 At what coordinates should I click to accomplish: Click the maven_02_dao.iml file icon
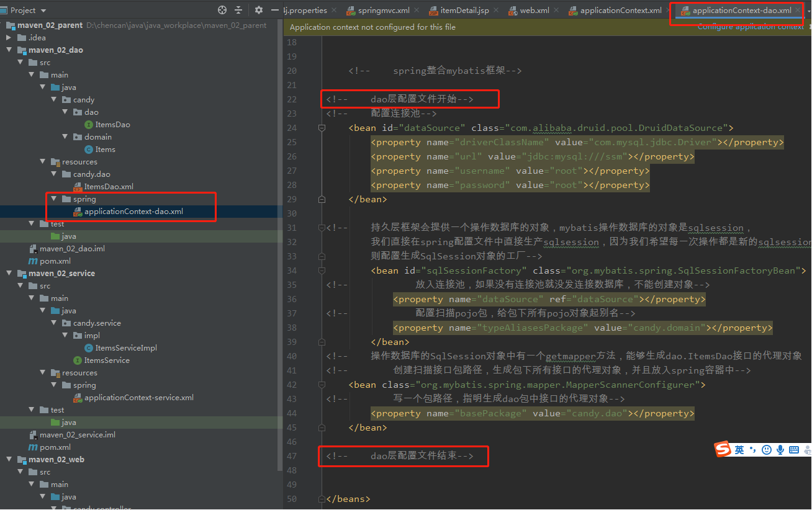pos(33,249)
